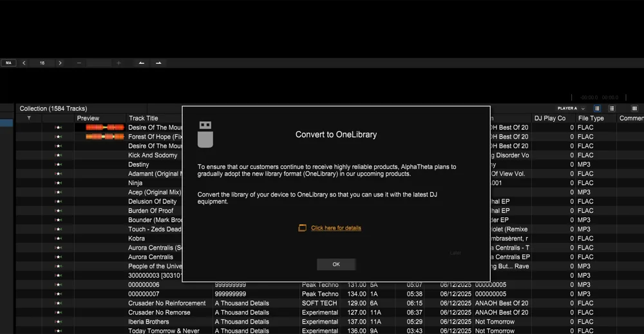Click the dimmed Later button in dialog

(455, 253)
